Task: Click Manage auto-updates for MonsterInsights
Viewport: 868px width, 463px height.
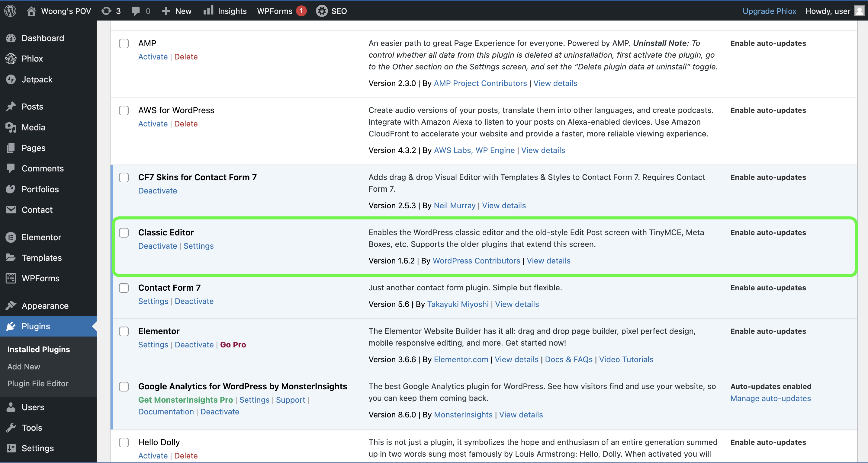Action: click(x=770, y=398)
